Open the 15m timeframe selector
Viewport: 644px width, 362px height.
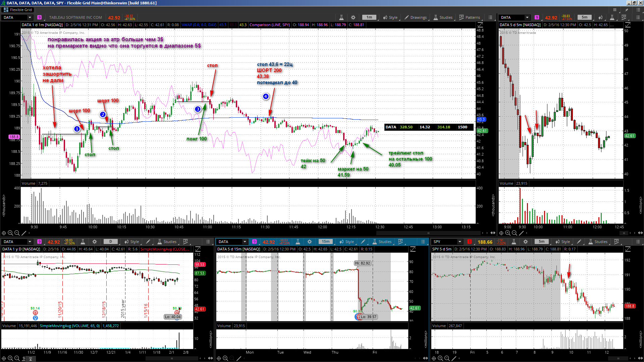coord(326,242)
